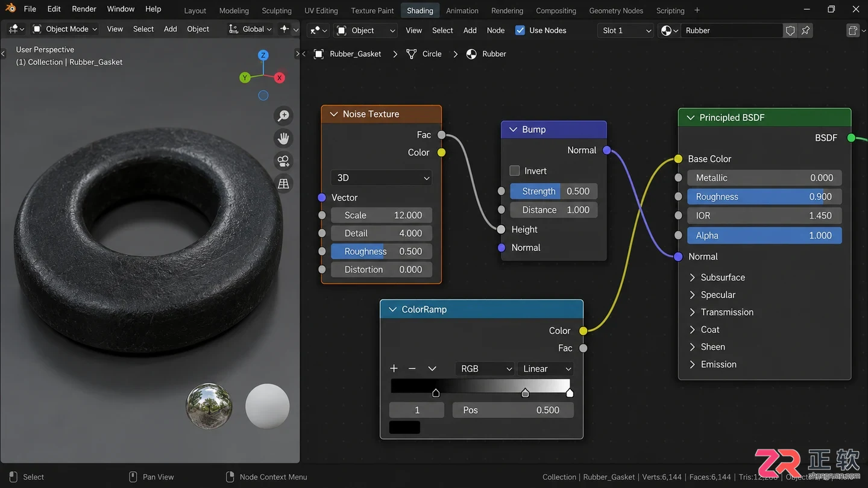The image size is (868, 488).
Task: Click the ColorRamp Pos value field
Action: coord(513,410)
